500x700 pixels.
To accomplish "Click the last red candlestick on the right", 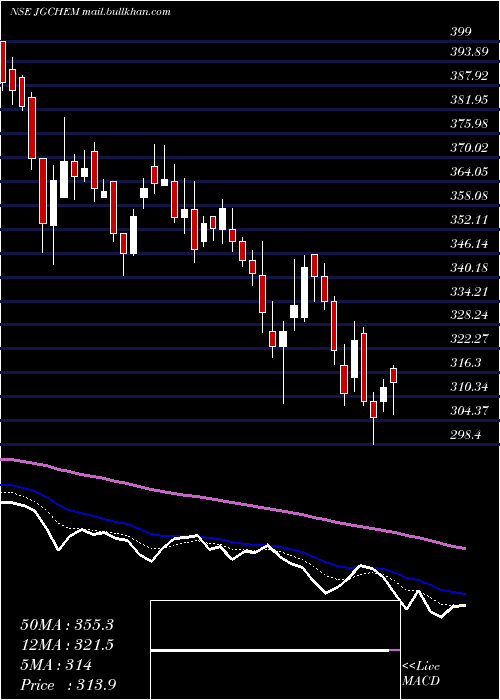I will [394, 375].
